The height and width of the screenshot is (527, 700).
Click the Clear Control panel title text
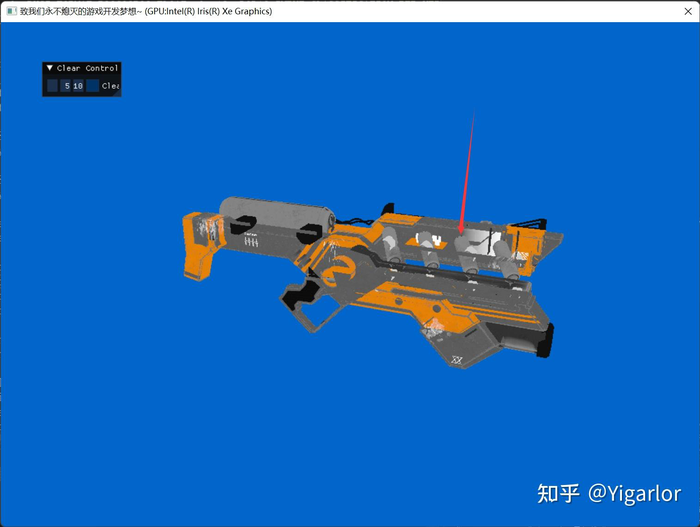click(x=87, y=68)
